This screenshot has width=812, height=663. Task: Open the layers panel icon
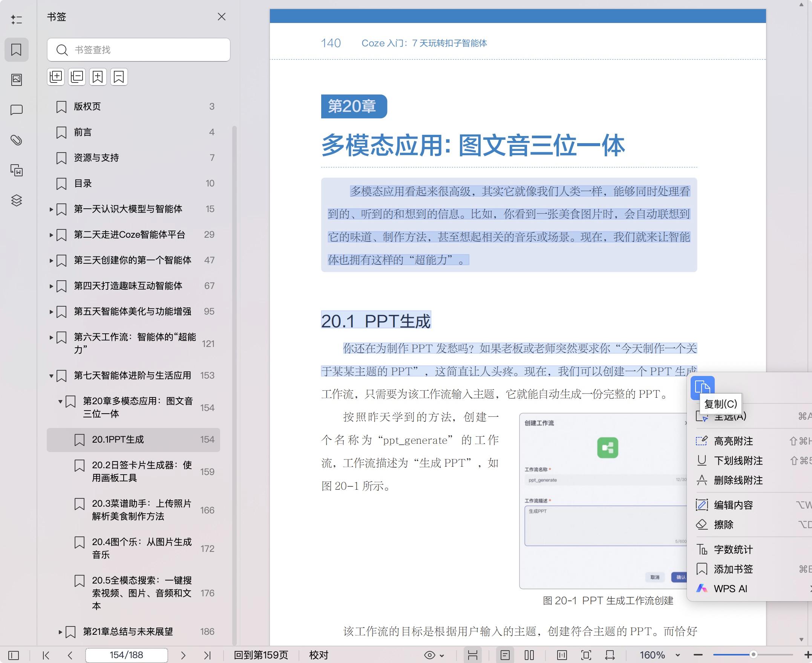point(17,200)
